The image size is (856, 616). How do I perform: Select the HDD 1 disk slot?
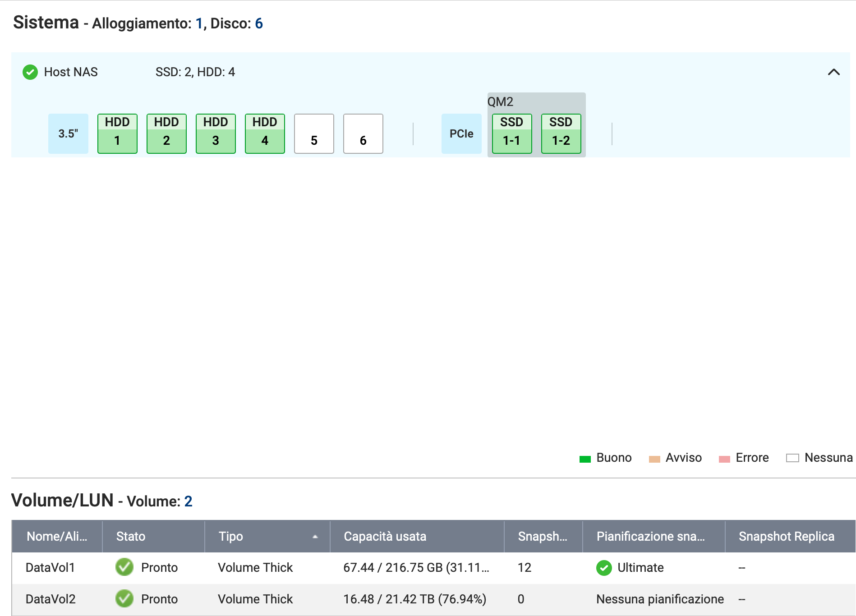coord(117,133)
